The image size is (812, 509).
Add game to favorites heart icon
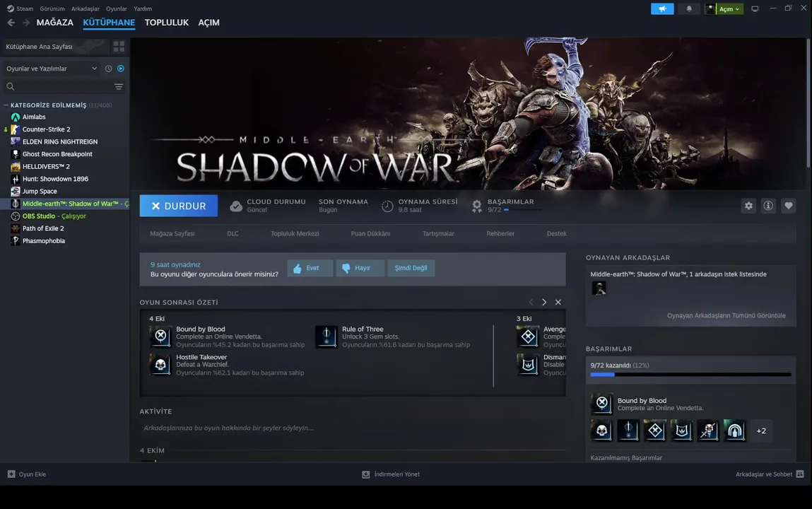789,206
